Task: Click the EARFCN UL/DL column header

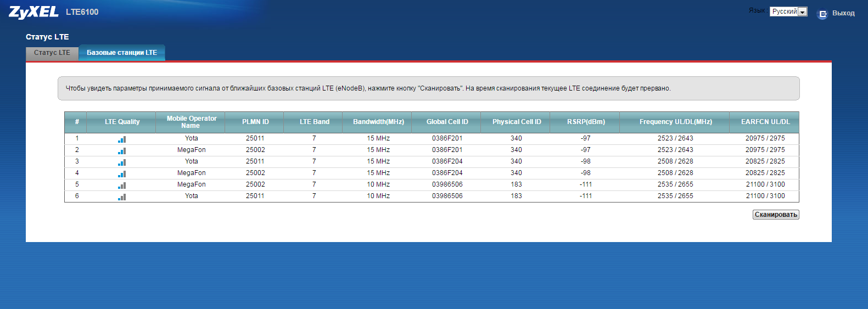Action: tap(765, 122)
